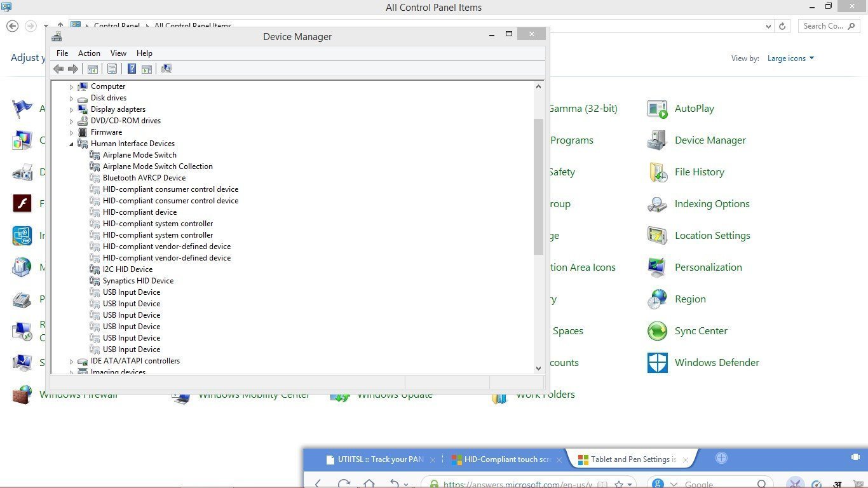Select the I2C HID Device

[x=128, y=269]
